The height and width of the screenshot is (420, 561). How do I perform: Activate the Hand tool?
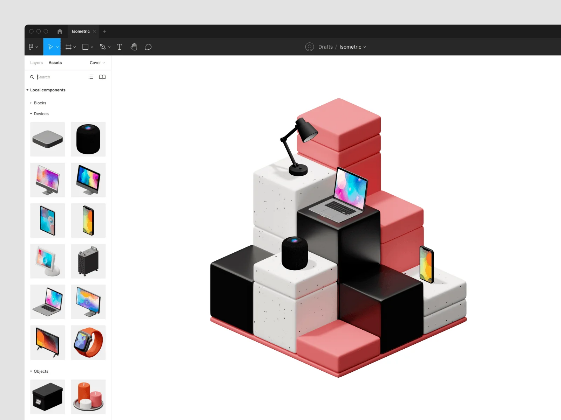(134, 47)
